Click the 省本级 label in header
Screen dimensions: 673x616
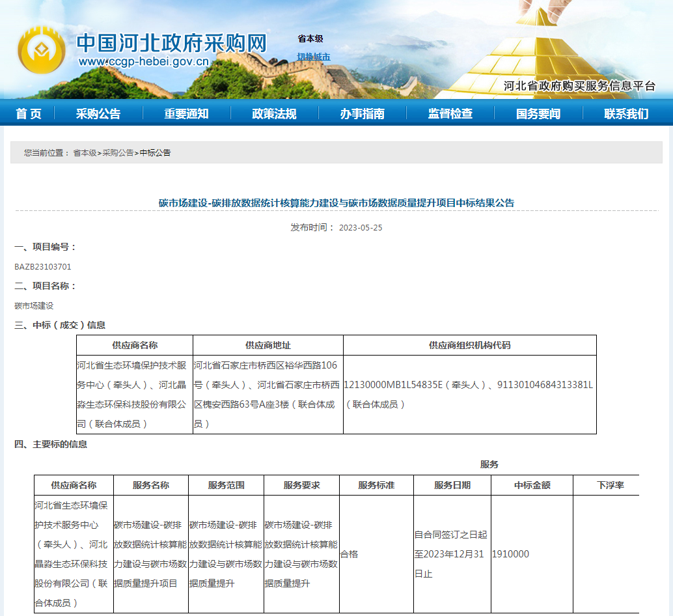pyautogui.click(x=310, y=38)
